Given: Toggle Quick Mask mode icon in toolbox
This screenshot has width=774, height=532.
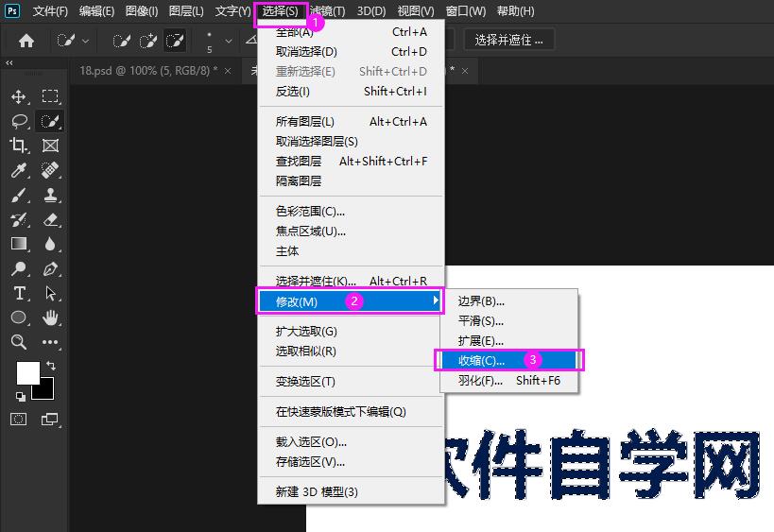Looking at the screenshot, I should coord(19,420).
